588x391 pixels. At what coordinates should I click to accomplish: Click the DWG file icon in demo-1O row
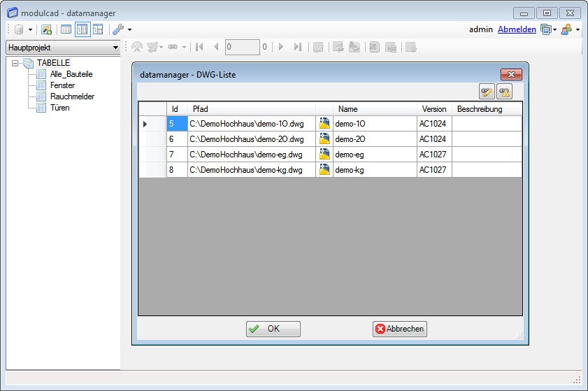(x=324, y=123)
